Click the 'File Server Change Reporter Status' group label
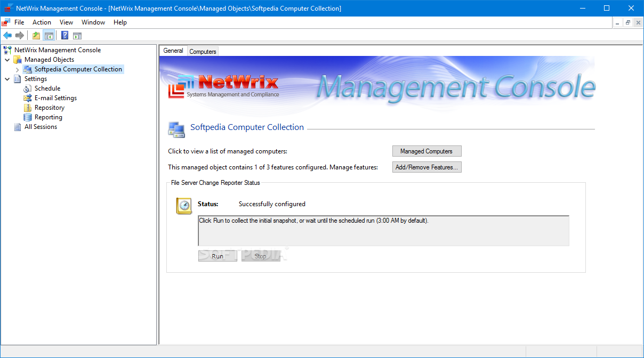The width and height of the screenshot is (644, 358). click(x=215, y=183)
